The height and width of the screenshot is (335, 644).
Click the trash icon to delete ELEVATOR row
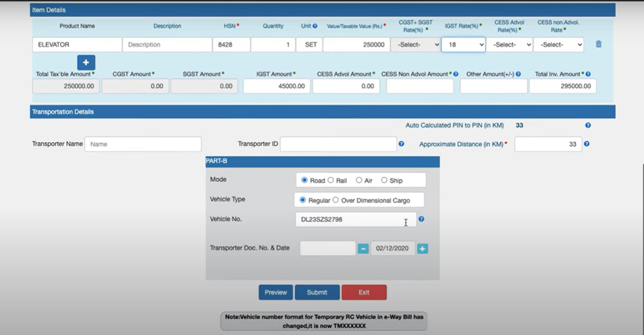pos(598,44)
